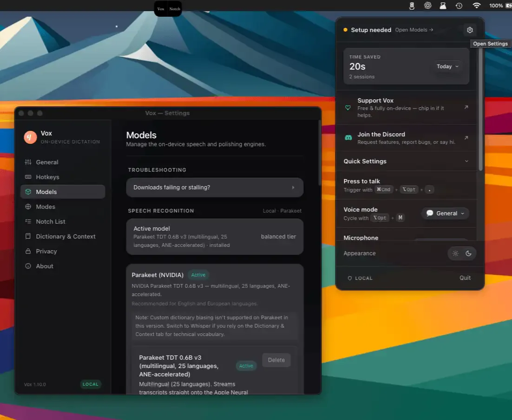The width and height of the screenshot is (512, 420).
Task: Click the 'Setup needed' status text
Action: [371, 30]
